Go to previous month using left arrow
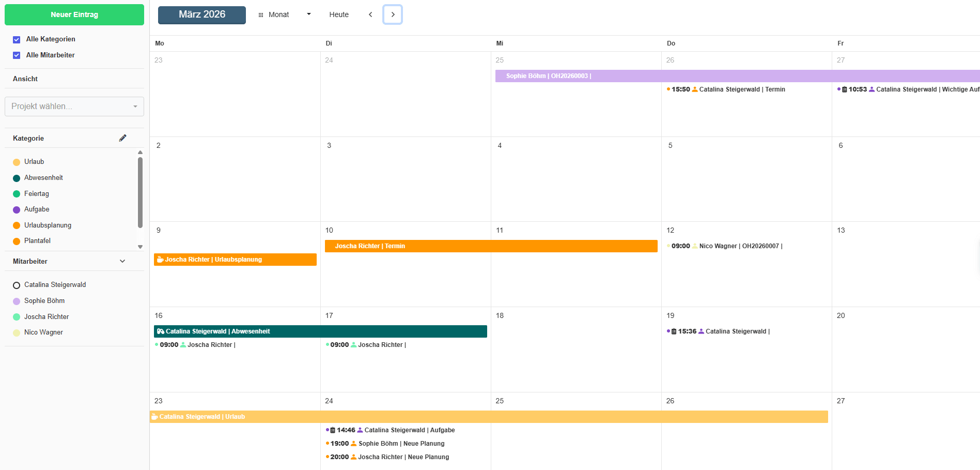 tap(370, 14)
